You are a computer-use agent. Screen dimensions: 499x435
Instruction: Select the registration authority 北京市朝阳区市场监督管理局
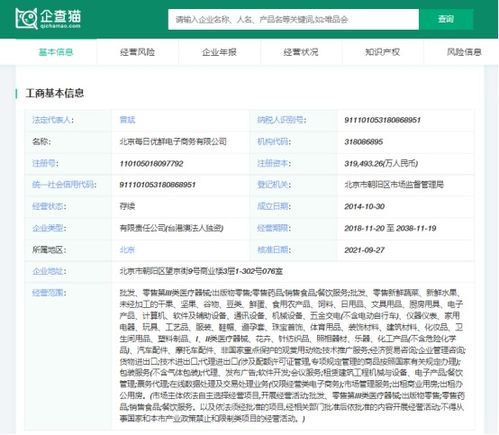click(394, 185)
